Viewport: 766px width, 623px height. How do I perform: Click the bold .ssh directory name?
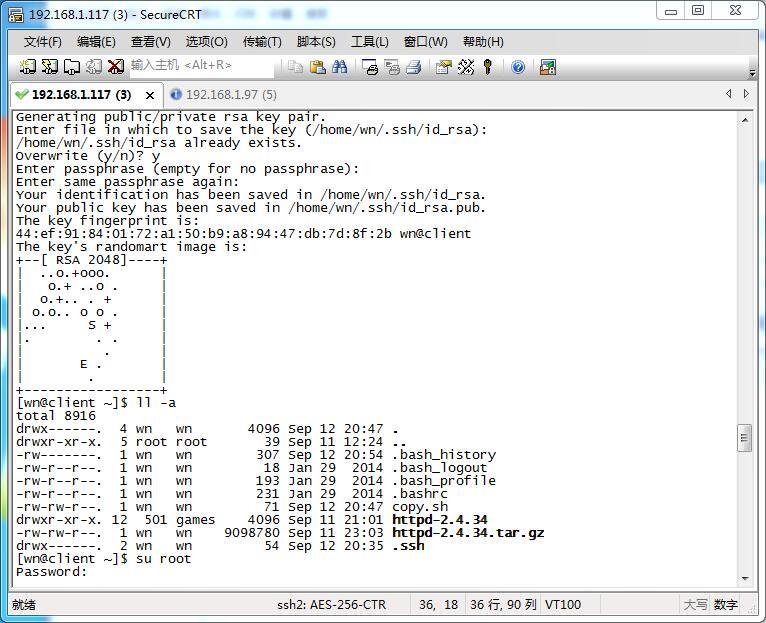408,546
